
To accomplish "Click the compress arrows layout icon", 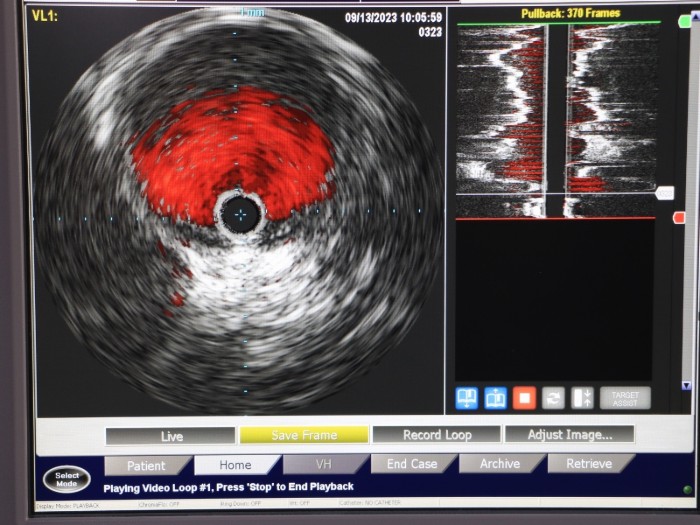I will (x=582, y=397).
